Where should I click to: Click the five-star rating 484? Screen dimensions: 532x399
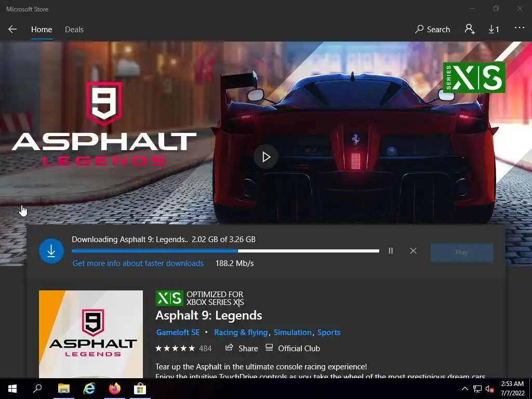tap(183, 349)
